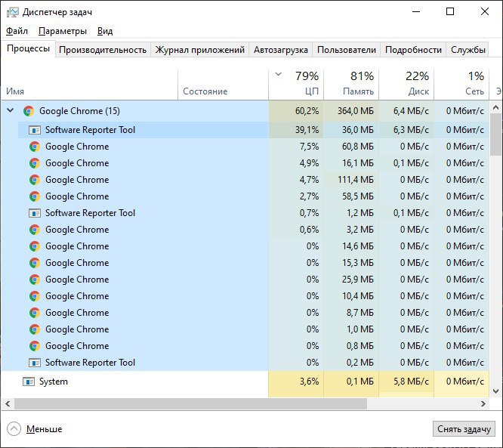
Task: Open the Параметры menu
Action: [63, 31]
